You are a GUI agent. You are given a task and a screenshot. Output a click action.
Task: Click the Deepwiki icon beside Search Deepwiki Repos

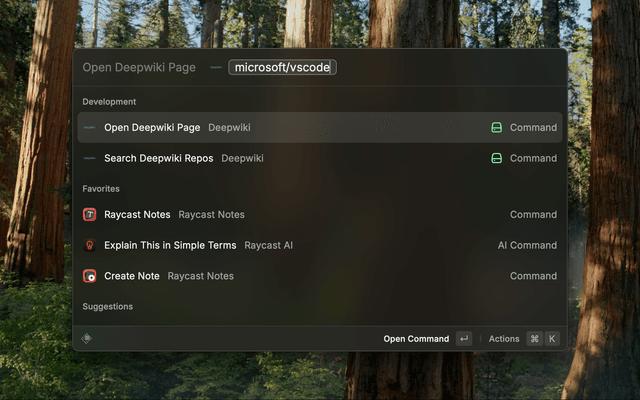pyautogui.click(x=89, y=158)
